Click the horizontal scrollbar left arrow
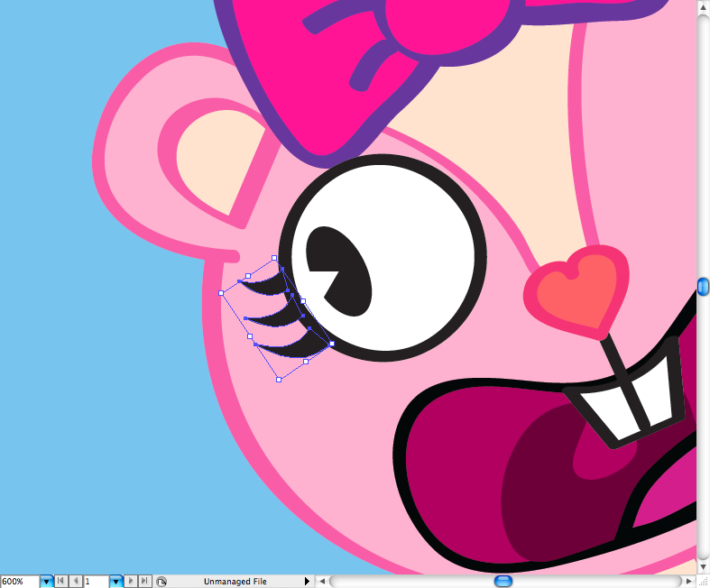The width and height of the screenshot is (710, 588). [x=322, y=582]
